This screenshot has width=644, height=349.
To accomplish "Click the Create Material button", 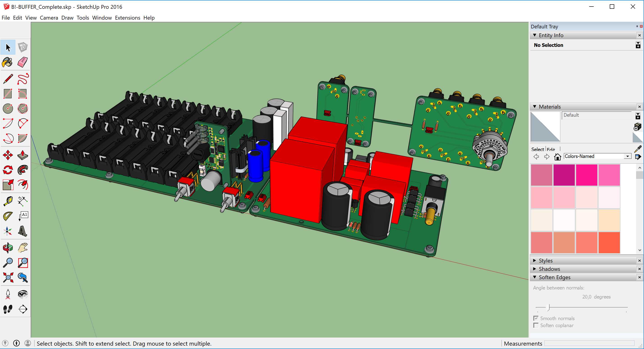I will click(x=637, y=127).
